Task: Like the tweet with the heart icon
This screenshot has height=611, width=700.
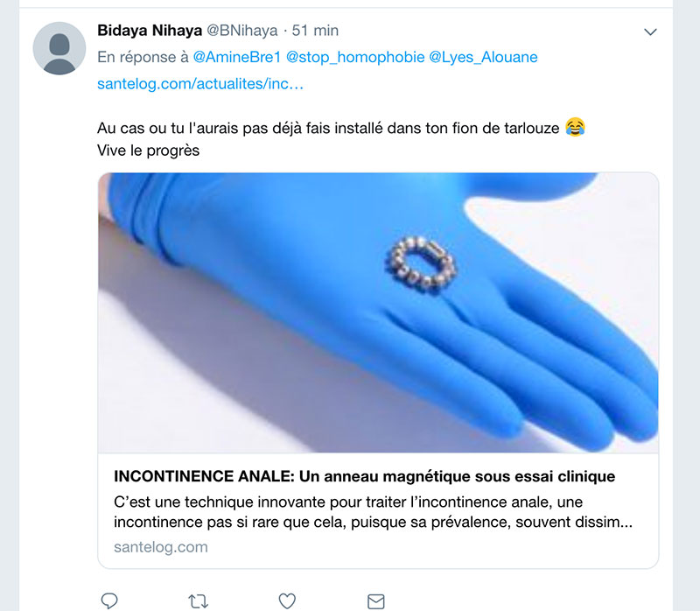Action: (286, 600)
